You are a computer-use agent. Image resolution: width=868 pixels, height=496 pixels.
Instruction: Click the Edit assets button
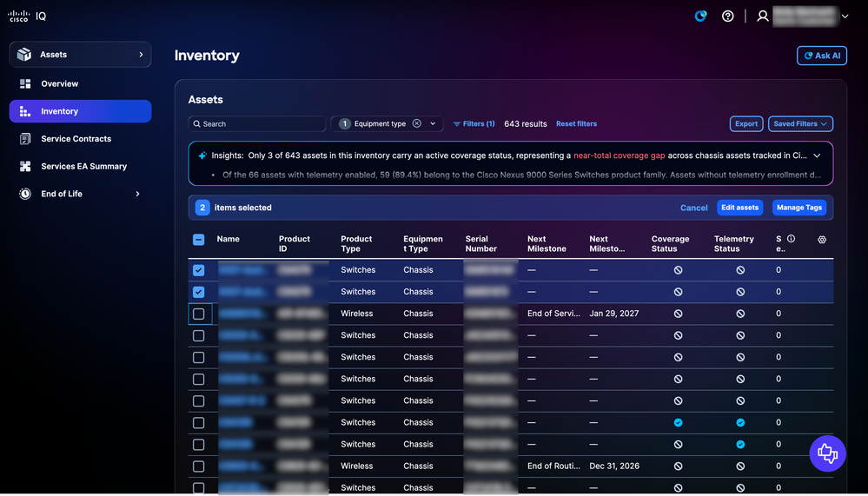[x=739, y=208]
